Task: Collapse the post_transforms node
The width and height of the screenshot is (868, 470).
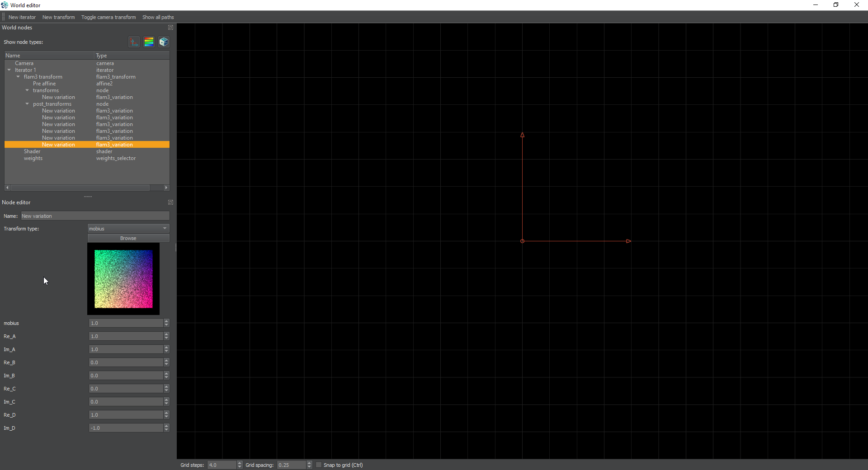Action: click(27, 104)
